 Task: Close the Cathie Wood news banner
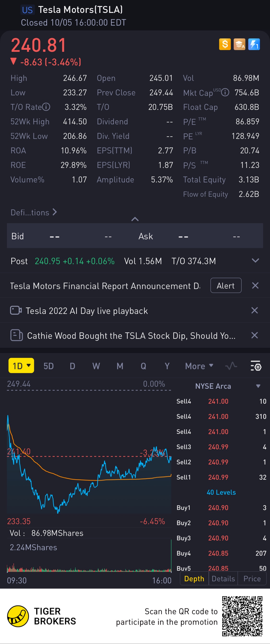click(x=254, y=335)
